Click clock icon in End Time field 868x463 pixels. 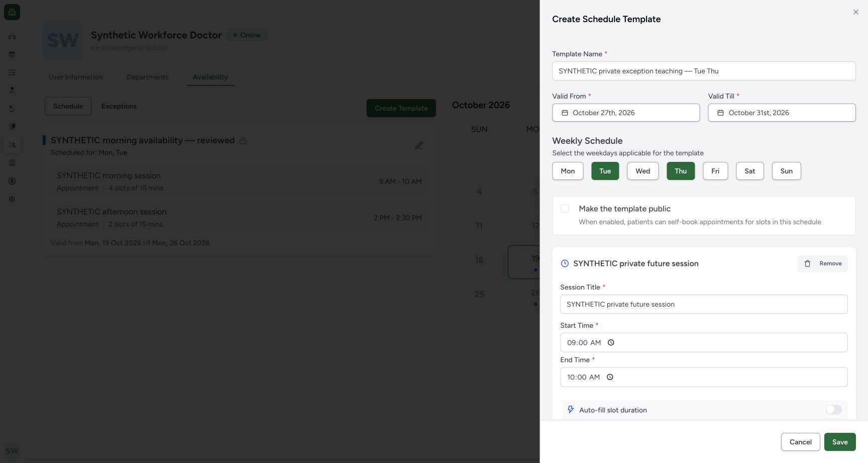[610, 377]
